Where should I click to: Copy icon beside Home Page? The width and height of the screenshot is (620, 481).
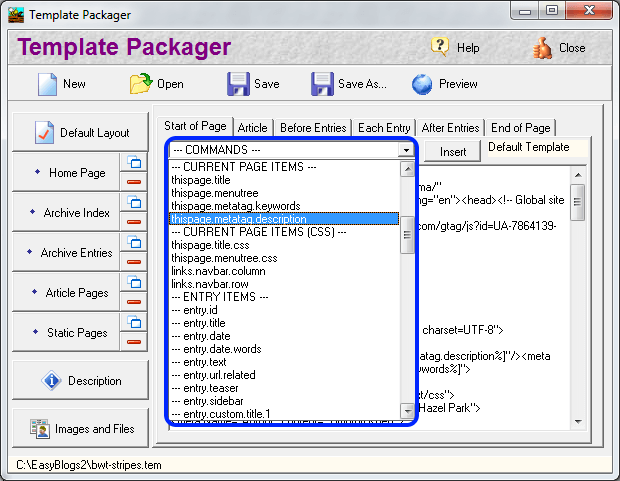pos(134,162)
